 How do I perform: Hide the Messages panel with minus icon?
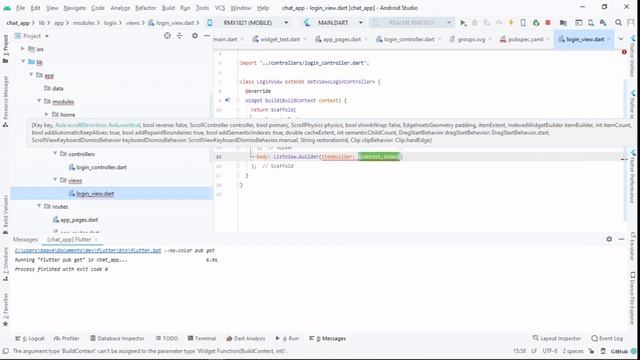[x=621, y=239]
